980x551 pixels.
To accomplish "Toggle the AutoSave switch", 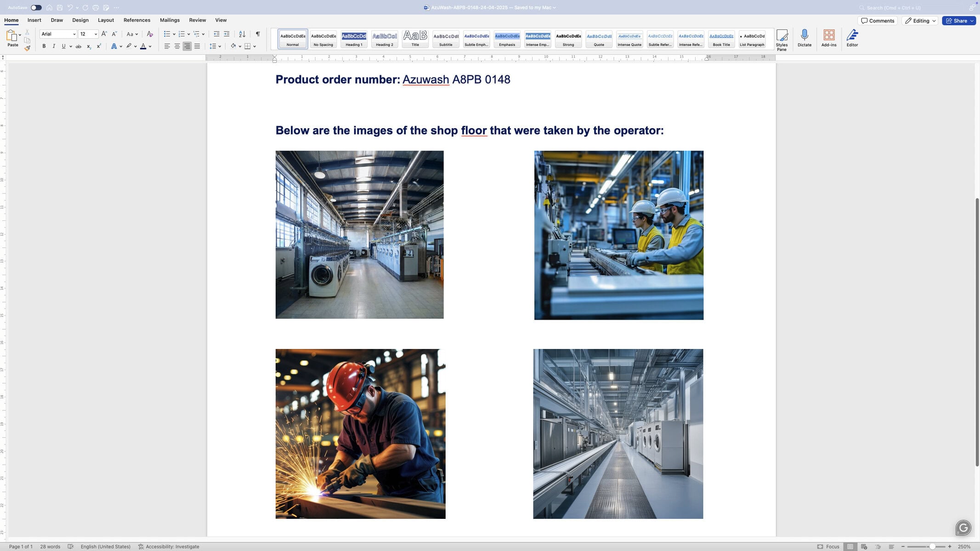I will tap(36, 7).
